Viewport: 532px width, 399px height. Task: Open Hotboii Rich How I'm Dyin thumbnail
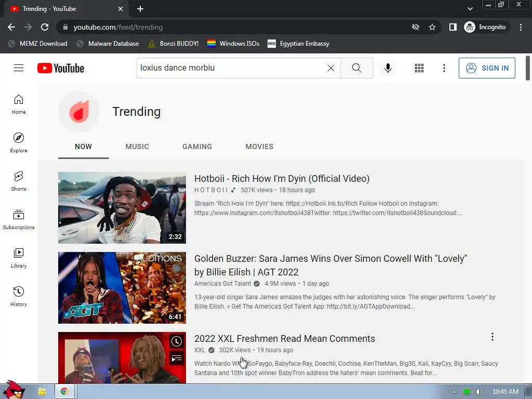click(122, 208)
